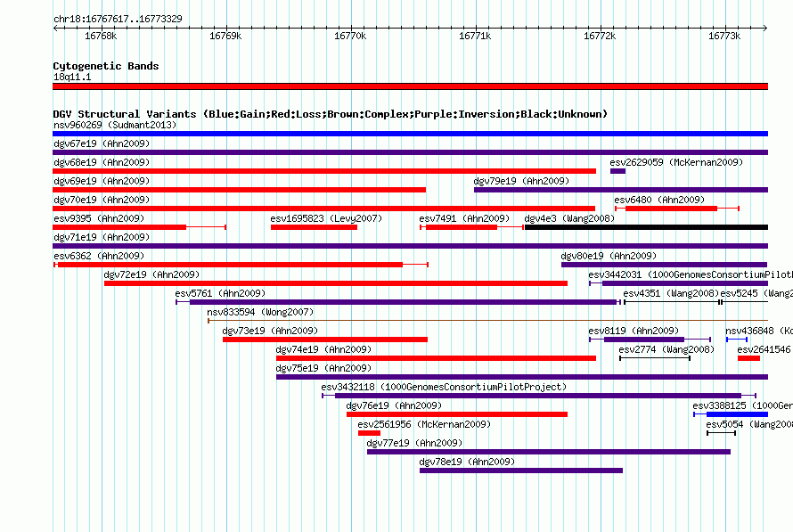Click the 16769k ruler tick label
This screenshot has height=532, width=793.
click(225, 36)
